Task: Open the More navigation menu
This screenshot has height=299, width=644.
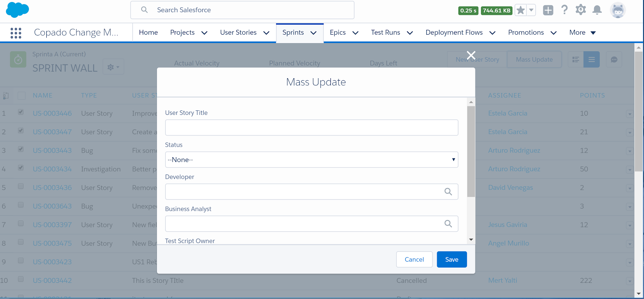Action: [582, 32]
